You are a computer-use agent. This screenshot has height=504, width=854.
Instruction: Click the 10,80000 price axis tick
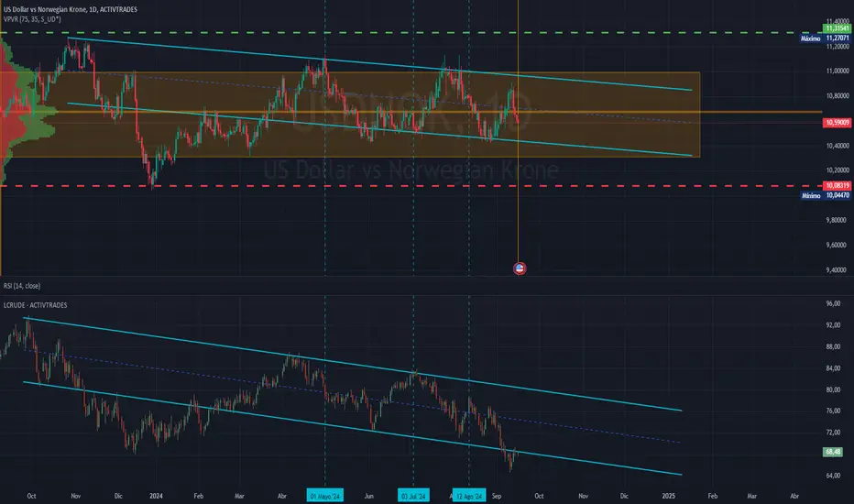click(838, 96)
